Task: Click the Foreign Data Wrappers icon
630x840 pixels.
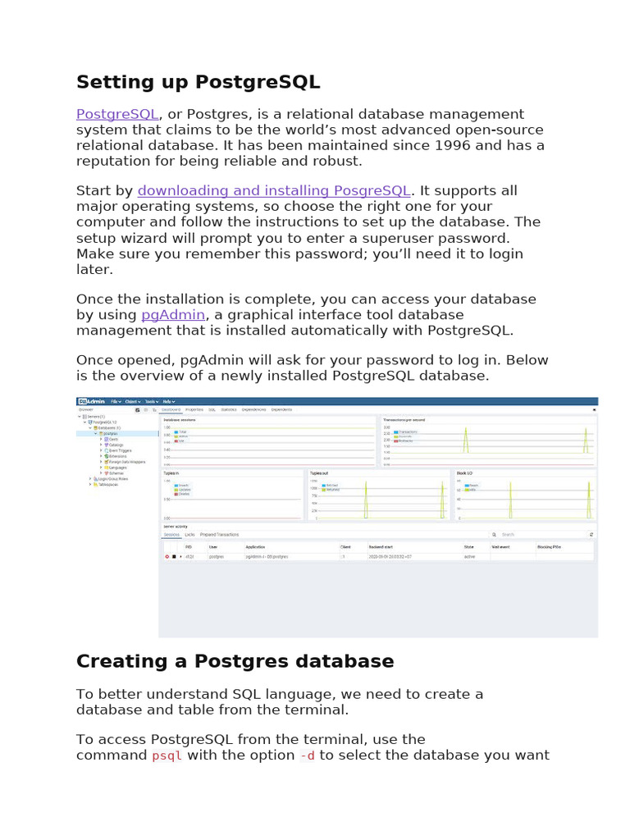Action: point(106,462)
